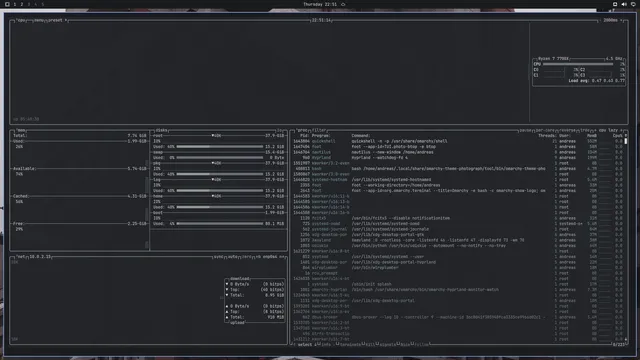The height and width of the screenshot is (360, 640).
Task: Click the Ryzen 7 7700X CPU label
Action: coord(553,59)
